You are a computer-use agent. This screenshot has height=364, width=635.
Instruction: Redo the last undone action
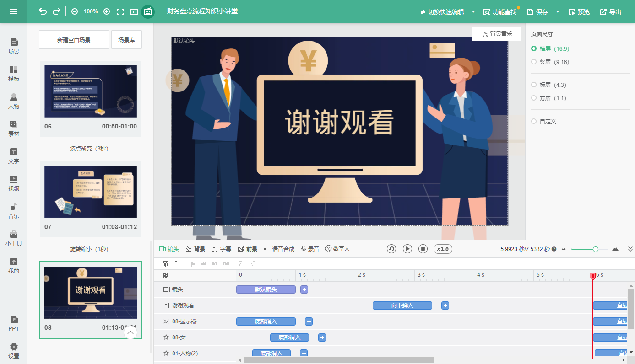pyautogui.click(x=56, y=11)
